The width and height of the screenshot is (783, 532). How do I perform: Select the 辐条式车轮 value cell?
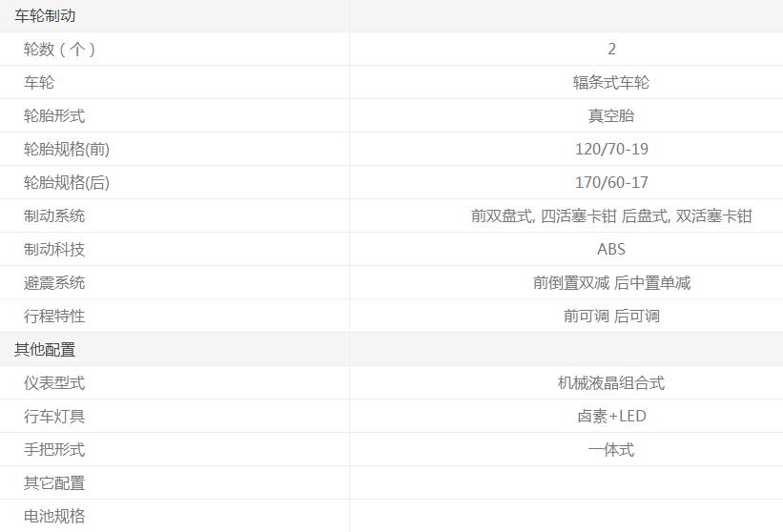pos(610,82)
